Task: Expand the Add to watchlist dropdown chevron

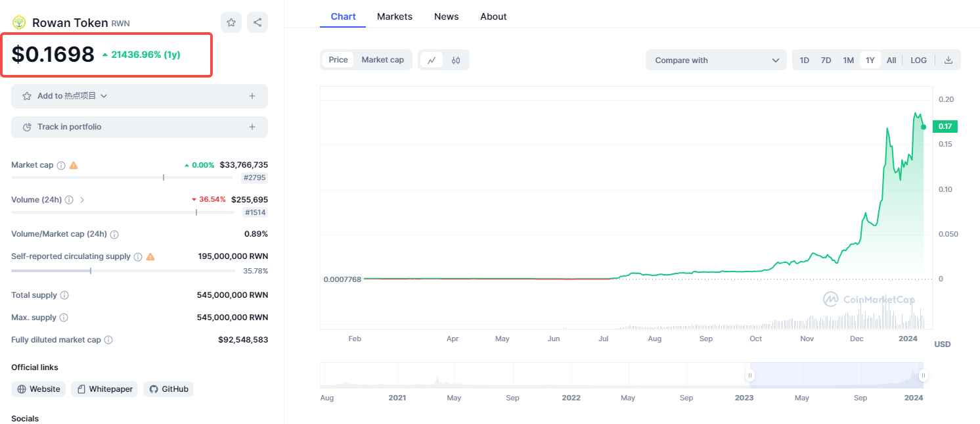Action: (104, 96)
